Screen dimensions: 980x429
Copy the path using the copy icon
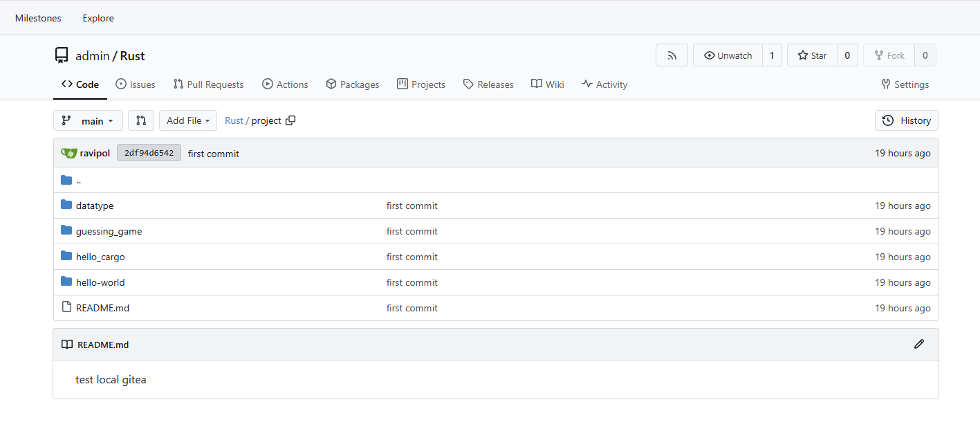[x=290, y=120]
